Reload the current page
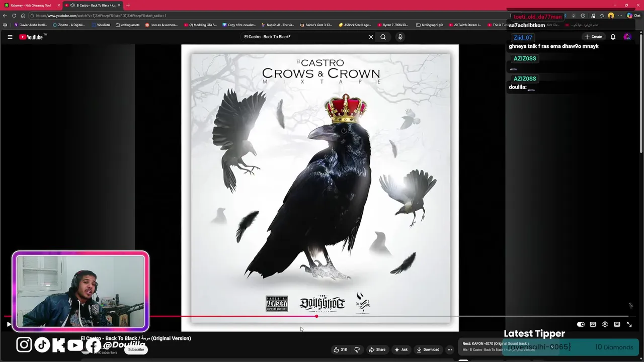 point(14,16)
